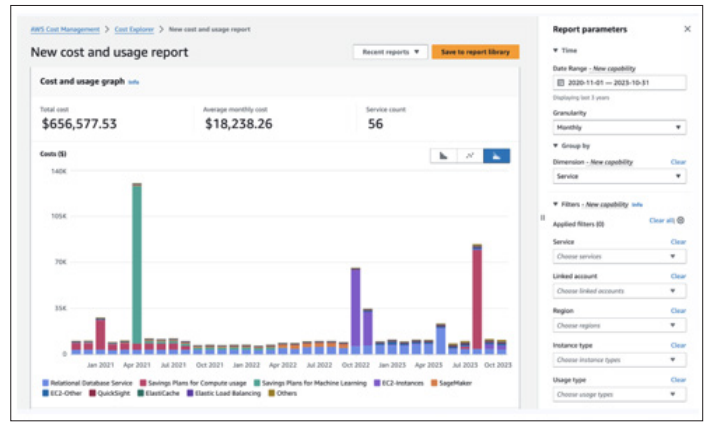The image size is (707, 427).
Task: Open the Choose linked accounts dropdown
Action: [x=620, y=291]
